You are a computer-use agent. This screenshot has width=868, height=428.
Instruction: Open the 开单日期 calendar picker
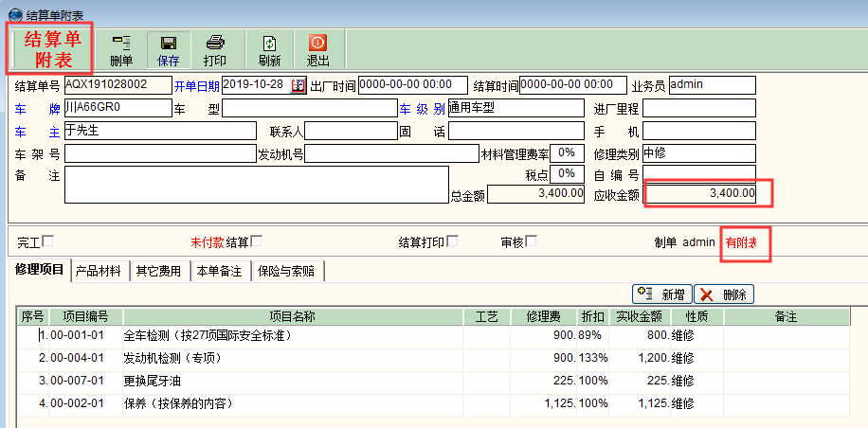[x=298, y=85]
